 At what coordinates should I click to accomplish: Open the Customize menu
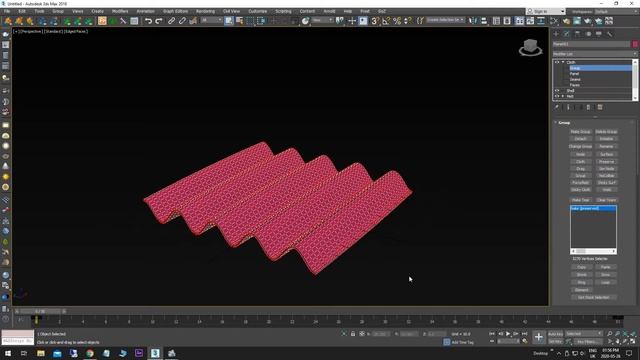tap(258, 11)
